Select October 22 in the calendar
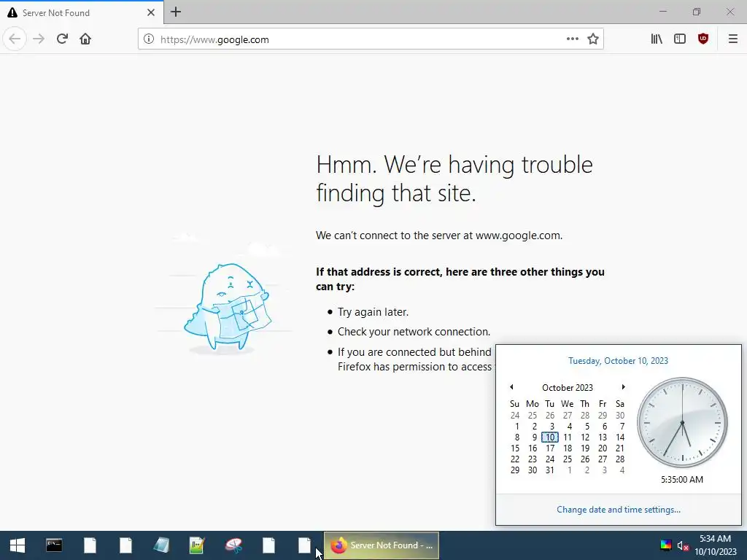The image size is (747, 560). [515, 459]
